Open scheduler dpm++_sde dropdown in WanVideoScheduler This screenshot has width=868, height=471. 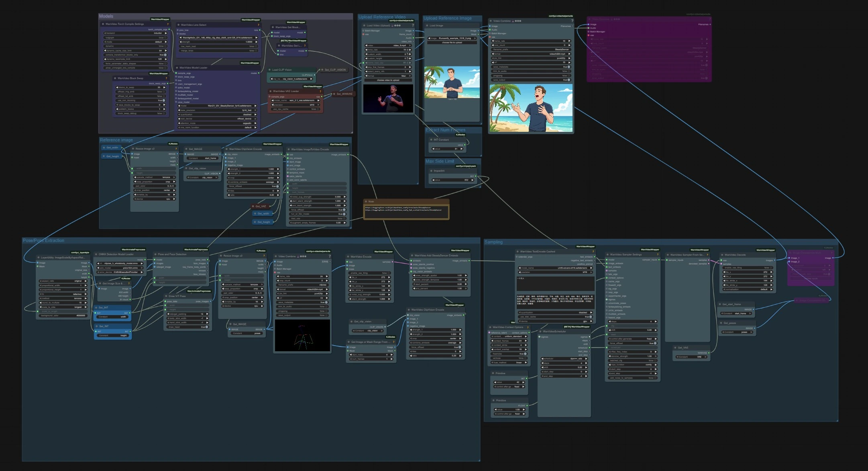[564, 358]
